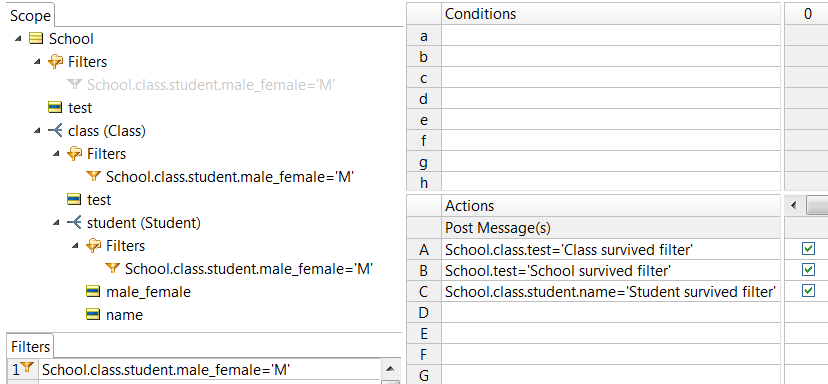Screen dimensions: 828x384
Task: Switch to the Filters tab
Action: [x=30, y=347]
